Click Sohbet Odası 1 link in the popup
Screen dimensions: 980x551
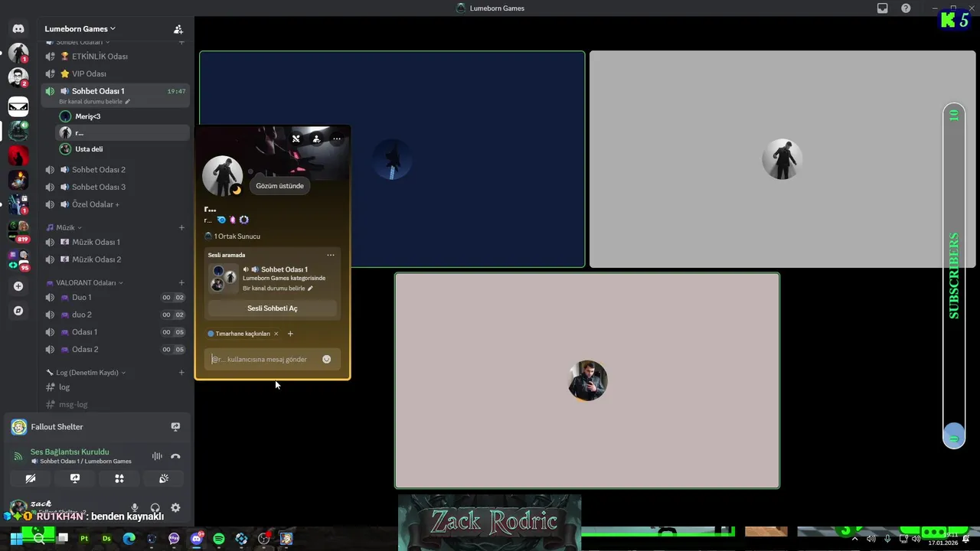click(x=284, y=269)
